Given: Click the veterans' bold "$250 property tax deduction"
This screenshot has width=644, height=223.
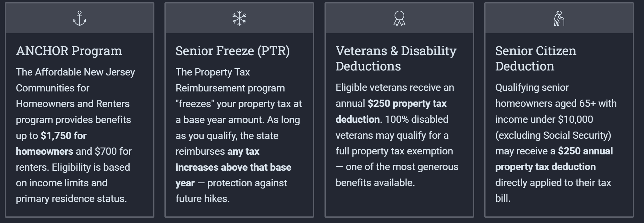Looking at the screenshot, I should click(x=407, y=104).
